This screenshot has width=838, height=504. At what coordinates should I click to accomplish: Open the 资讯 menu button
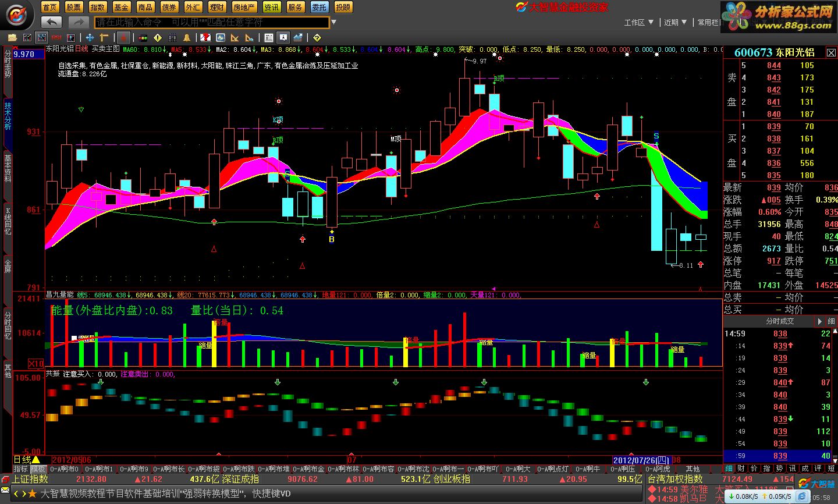(272, 7)
